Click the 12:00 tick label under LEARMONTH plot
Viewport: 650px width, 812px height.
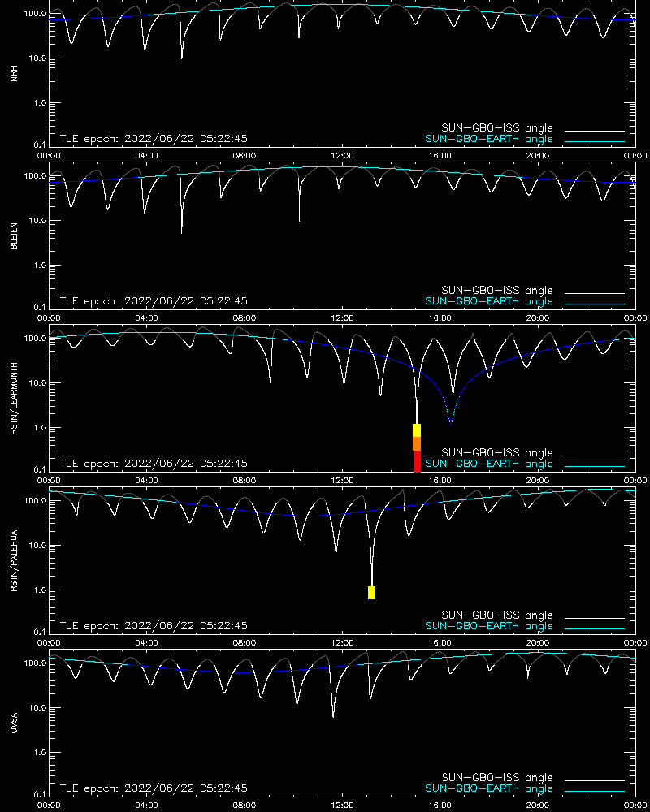[342, 480]
